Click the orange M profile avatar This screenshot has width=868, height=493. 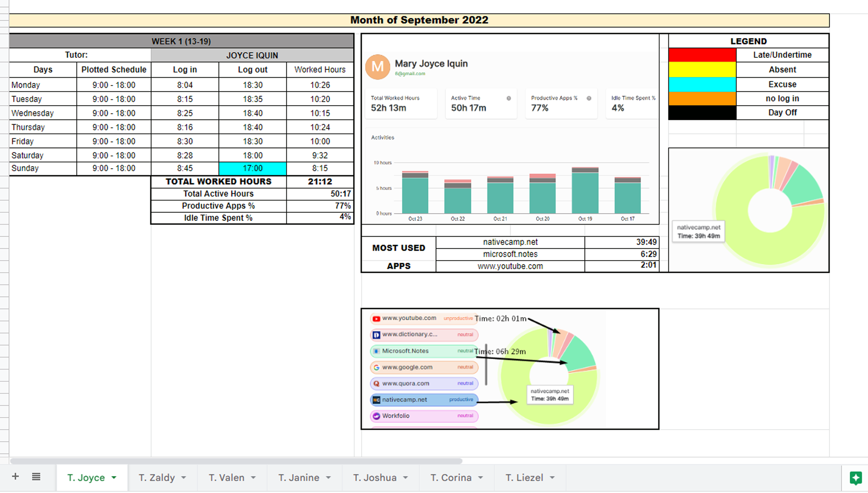tap(377, 67)
